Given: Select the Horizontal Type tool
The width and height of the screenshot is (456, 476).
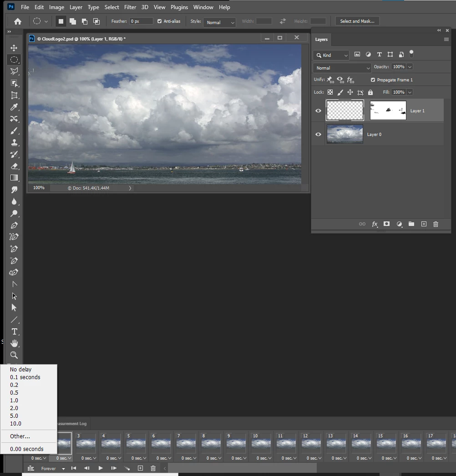Looking at the screenshot, I should pyautogui.click(x=14, y=331).
